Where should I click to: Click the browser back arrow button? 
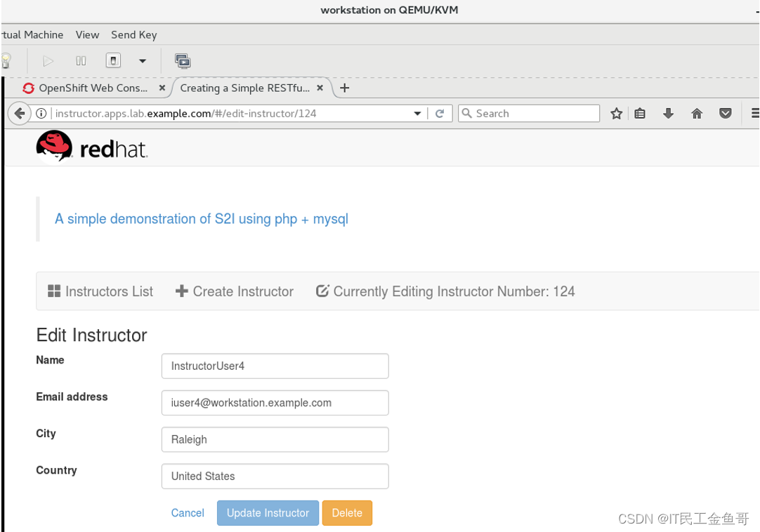pyautogui.click(x=20, y=114)
